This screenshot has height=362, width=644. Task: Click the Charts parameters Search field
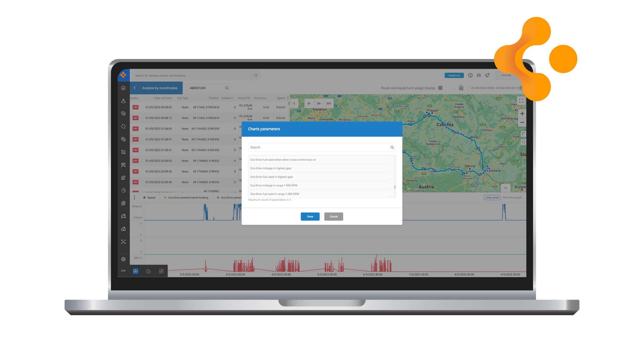click(319, 147)
